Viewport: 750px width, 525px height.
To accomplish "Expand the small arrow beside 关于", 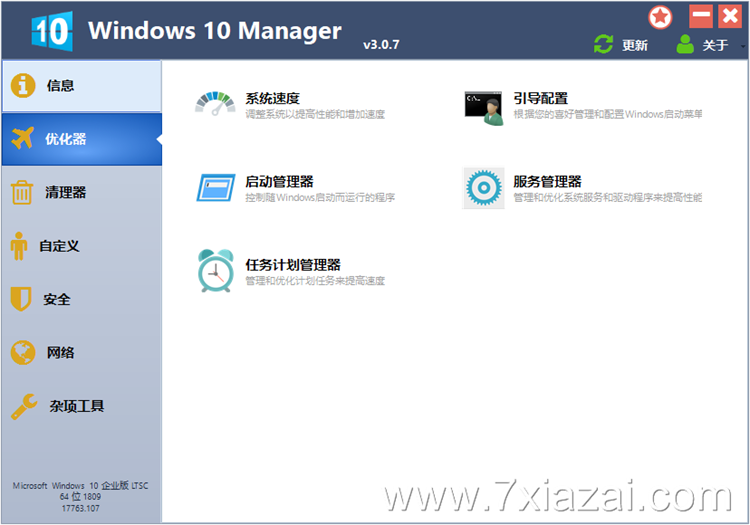I will click(743, 46).
